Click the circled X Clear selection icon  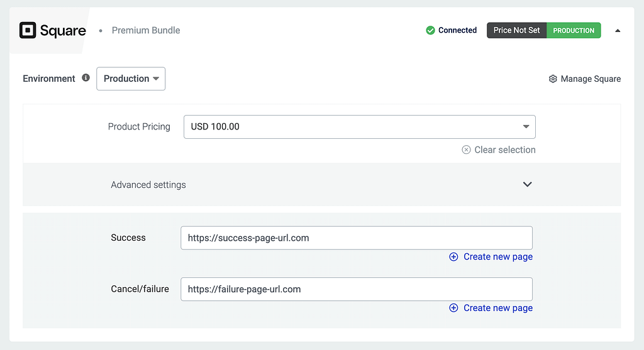466,150
